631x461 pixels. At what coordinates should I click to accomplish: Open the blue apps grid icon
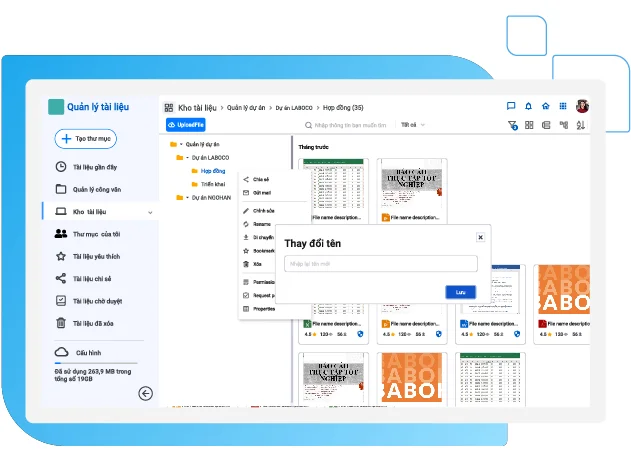coord(563,106)
